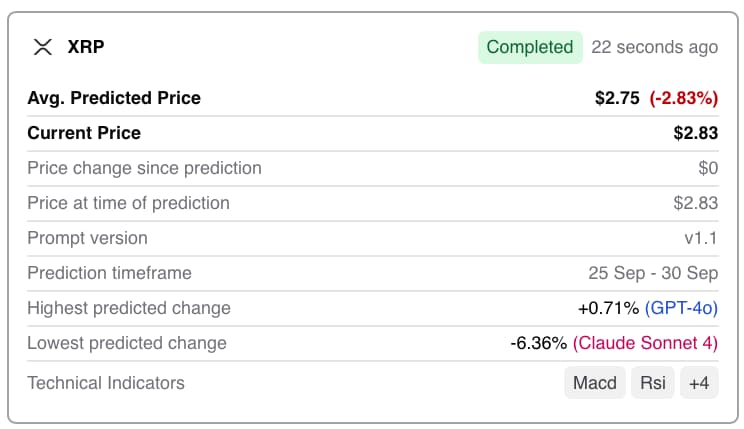Click the Price at time of prediction value
Screen dimensions: 744x429
coord(695,203)
